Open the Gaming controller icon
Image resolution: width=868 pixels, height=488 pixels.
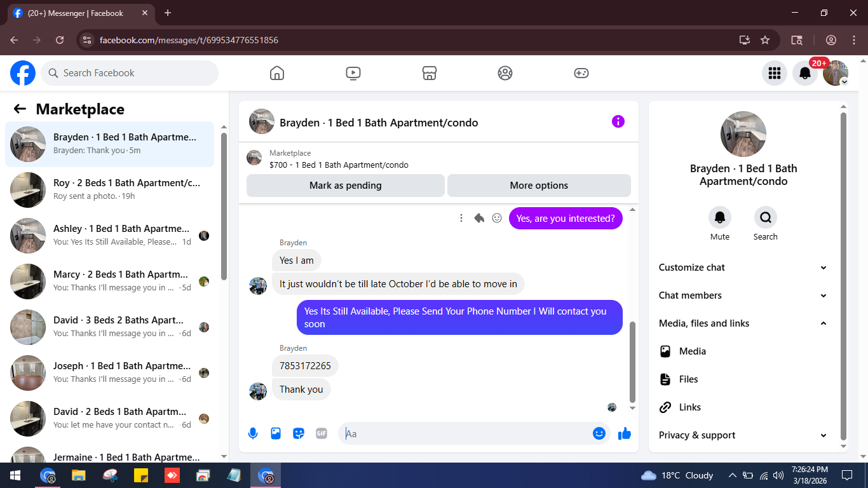(581, 73)
